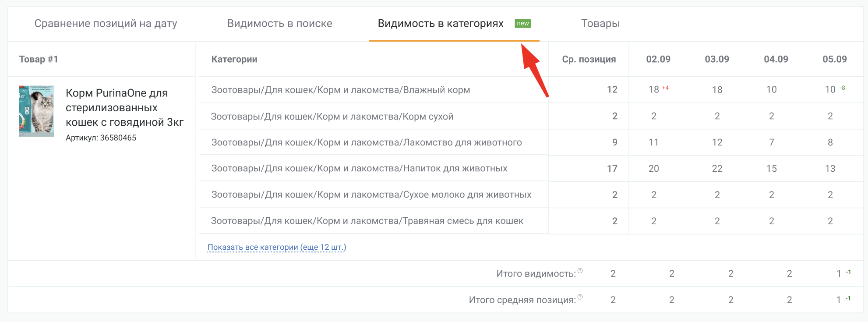
Task: Select the Видимость в категориях tab
Action: (x=441, y=24)
